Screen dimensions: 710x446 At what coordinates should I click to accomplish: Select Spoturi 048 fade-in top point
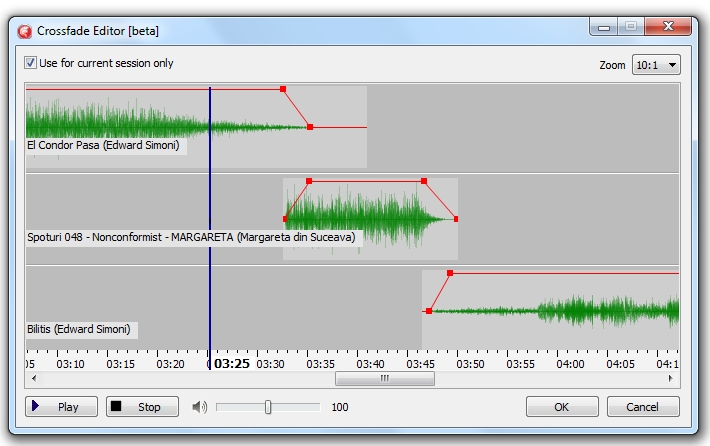[x=309, y=181]
